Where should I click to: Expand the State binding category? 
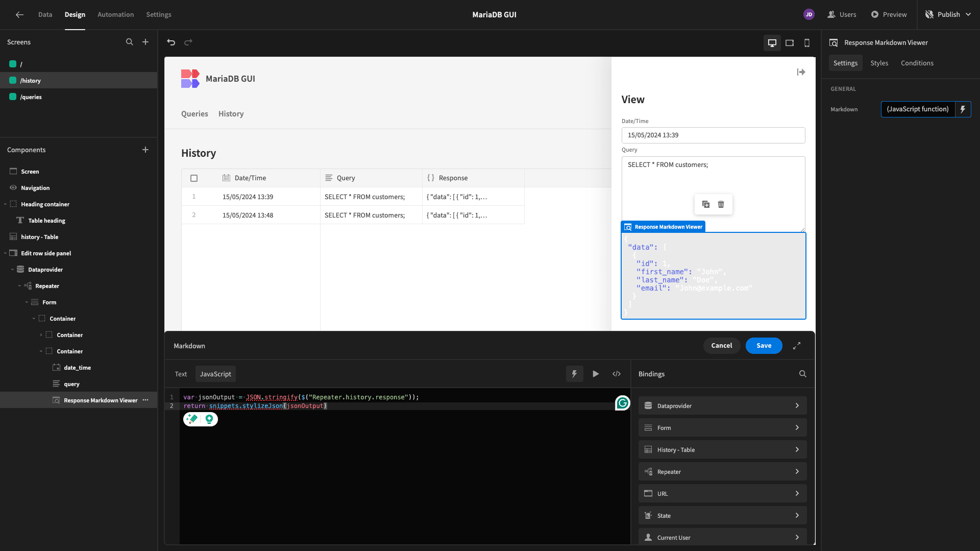click(x=723, y=516)
